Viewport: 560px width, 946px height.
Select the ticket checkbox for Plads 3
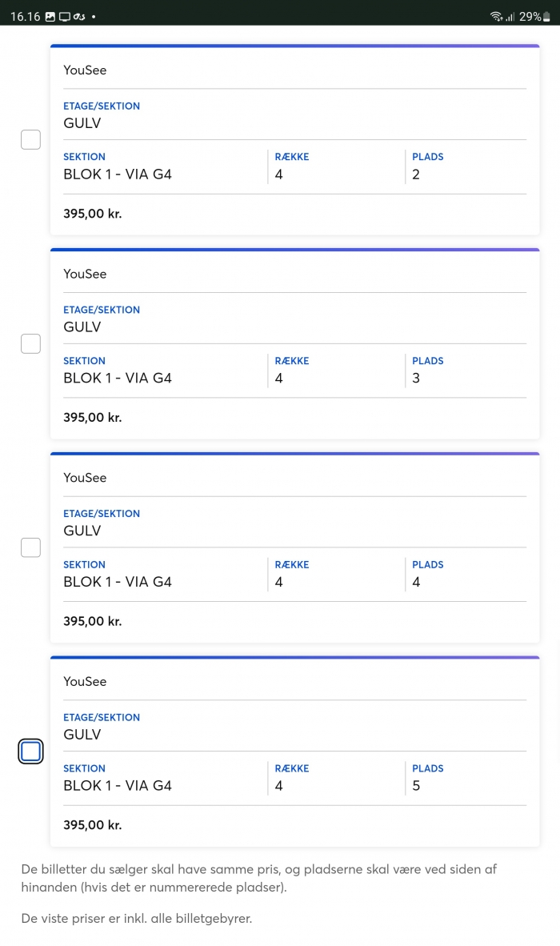[30, 343]
